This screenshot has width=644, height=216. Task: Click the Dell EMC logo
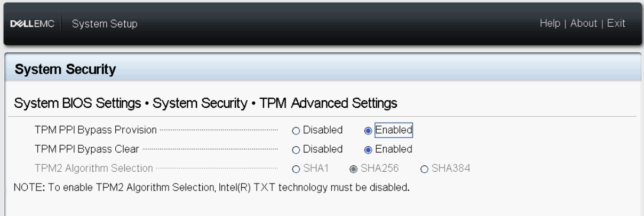click(x=32, y=24)
